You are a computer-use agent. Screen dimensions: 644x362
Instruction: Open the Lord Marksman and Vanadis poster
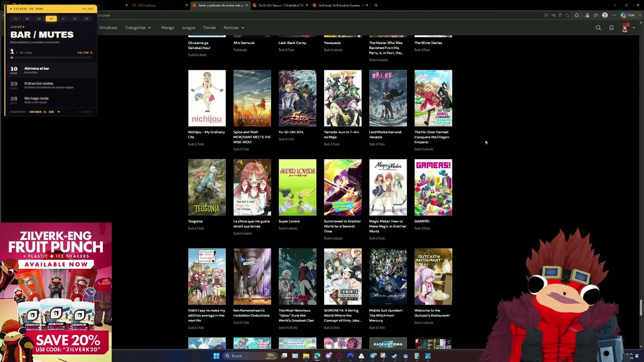pos(388,98)
